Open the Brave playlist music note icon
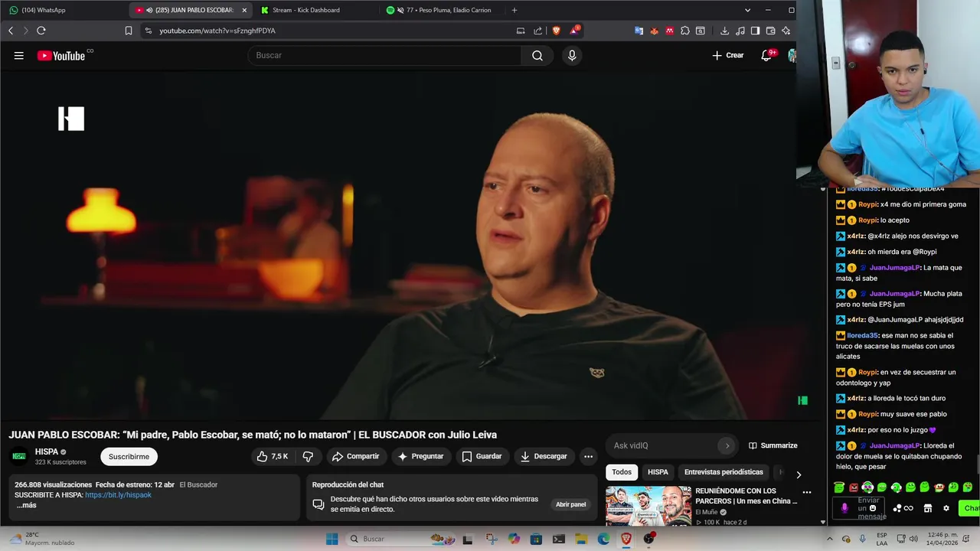The width and height of the screenshot is (980, 551). coord(740,31)
